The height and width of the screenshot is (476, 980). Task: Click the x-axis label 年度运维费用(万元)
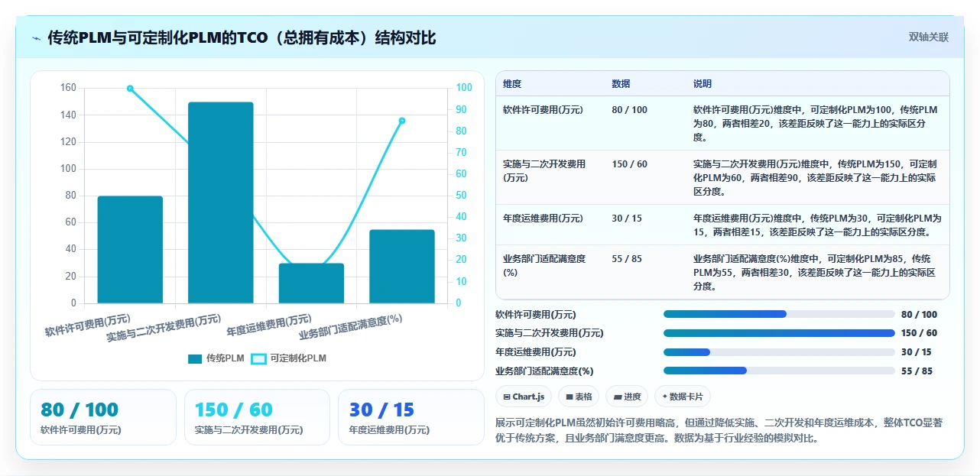coord(270,325)
